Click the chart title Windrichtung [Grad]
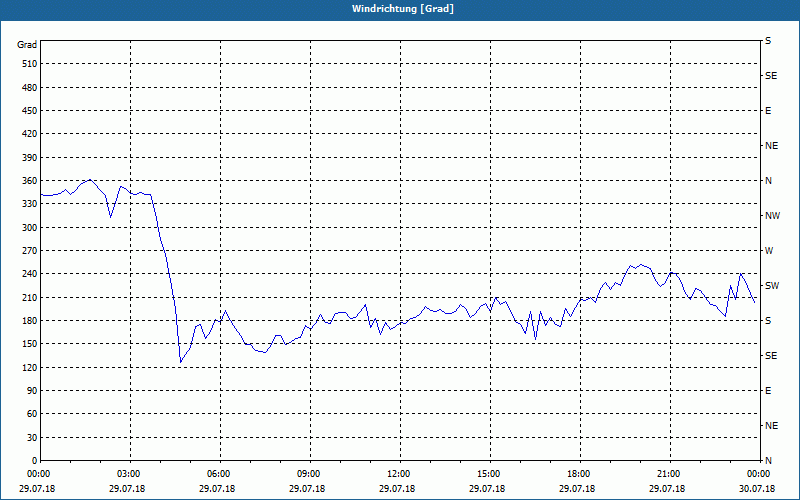 (x=403, y=9)
